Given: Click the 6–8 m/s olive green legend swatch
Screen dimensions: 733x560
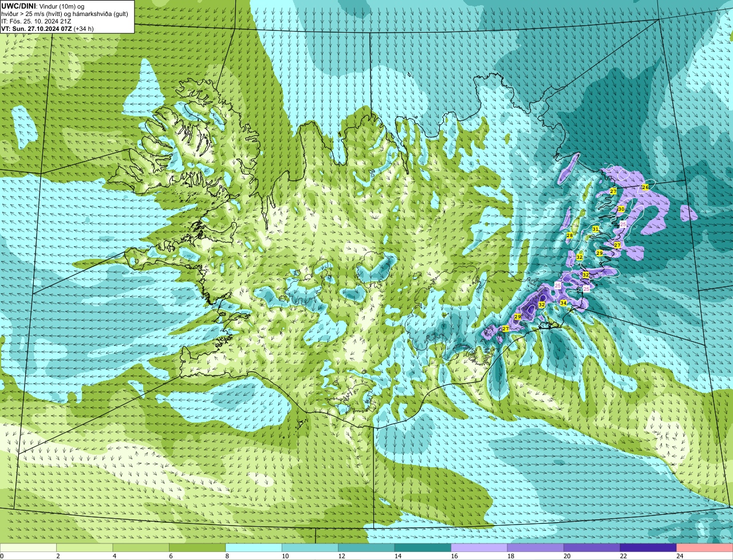Looking at the screenshot, I should pyautogui.click(x=198, y=547).
